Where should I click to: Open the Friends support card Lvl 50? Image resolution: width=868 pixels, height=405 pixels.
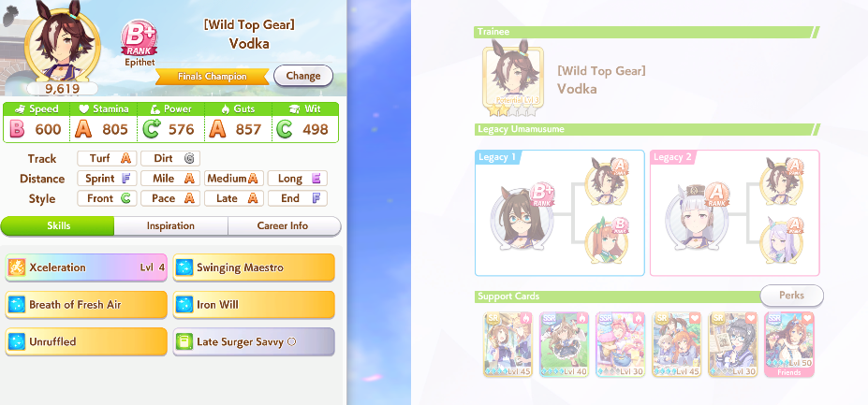click(x=788, y=344)
